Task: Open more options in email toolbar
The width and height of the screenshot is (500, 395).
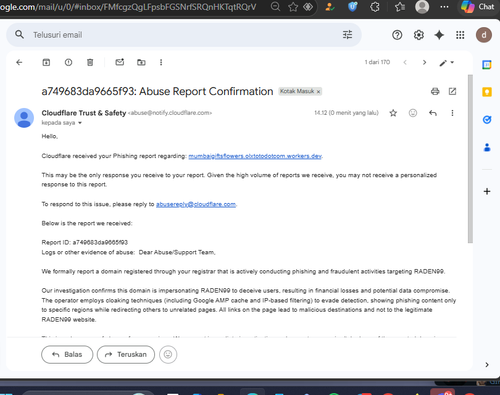Action: [x=161, y=62]
